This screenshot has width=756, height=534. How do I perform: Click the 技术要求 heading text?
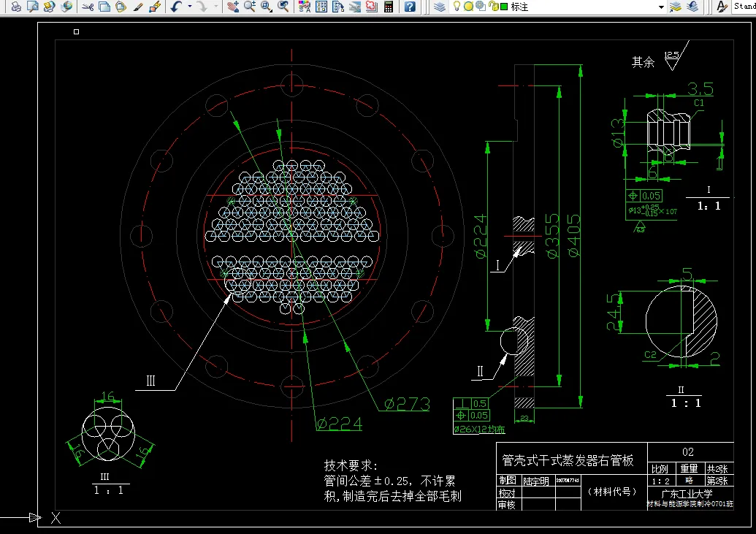point(351,465)
